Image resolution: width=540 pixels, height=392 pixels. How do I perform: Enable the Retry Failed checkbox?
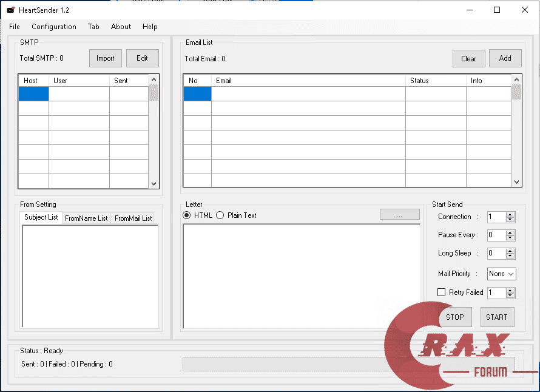[x=442, y=292]
